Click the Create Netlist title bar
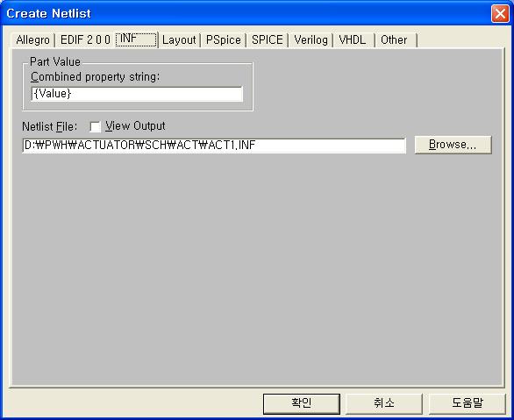This screenshot has height=420, width=514. coord(246,13)
